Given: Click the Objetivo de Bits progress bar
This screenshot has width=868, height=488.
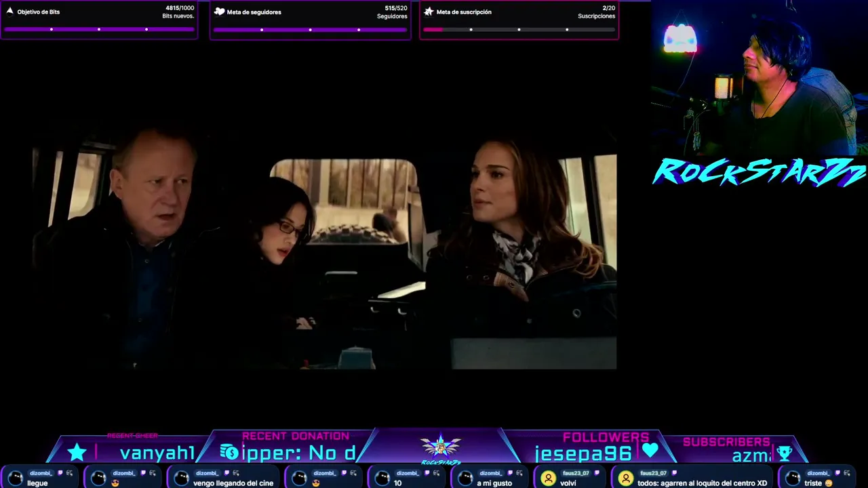Looking at the screenshot, I should click(99, 29).
